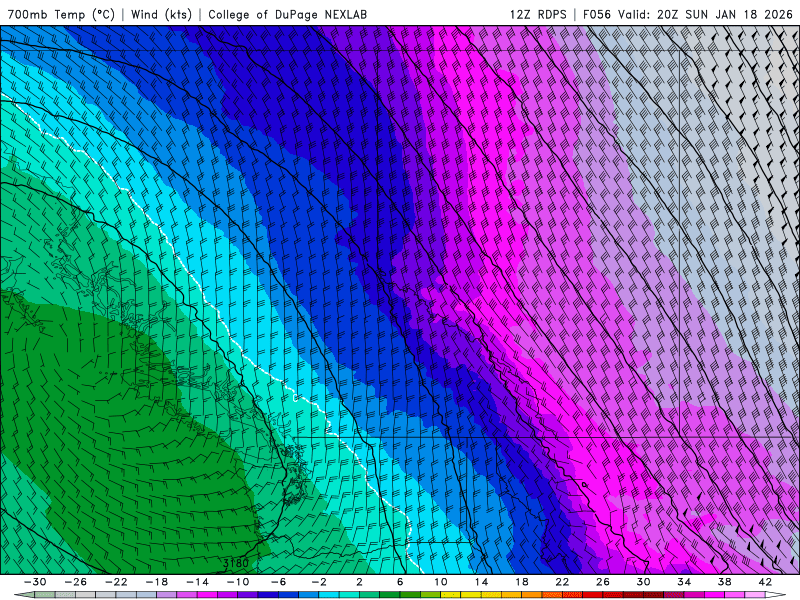Screen dimensions: 800x600
Task: Click the "-26" colorbar label
Action: 76,582
